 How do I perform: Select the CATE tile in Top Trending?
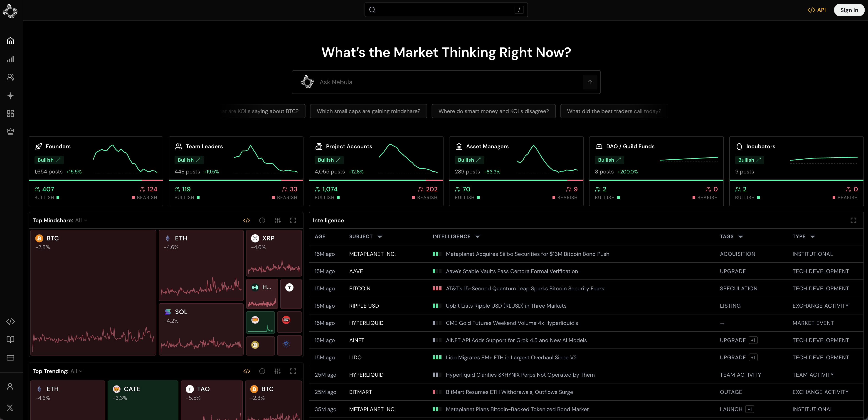pyautogui.click(x=143, y=400)
